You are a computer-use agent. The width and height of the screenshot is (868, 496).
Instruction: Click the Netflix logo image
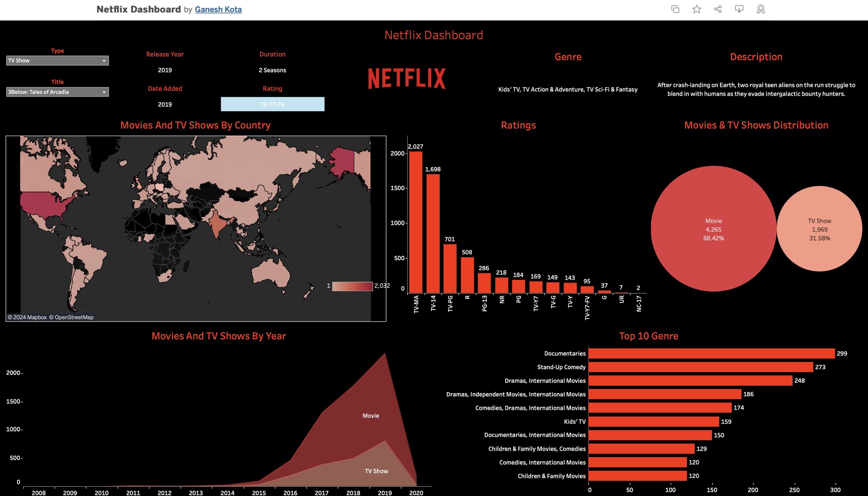coord(407,78)
